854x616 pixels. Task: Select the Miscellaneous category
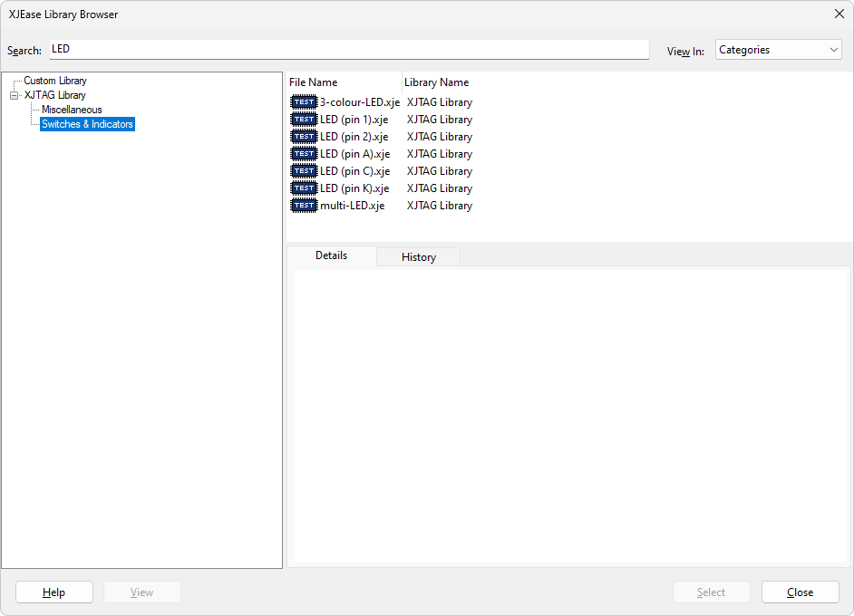point(72,110)
